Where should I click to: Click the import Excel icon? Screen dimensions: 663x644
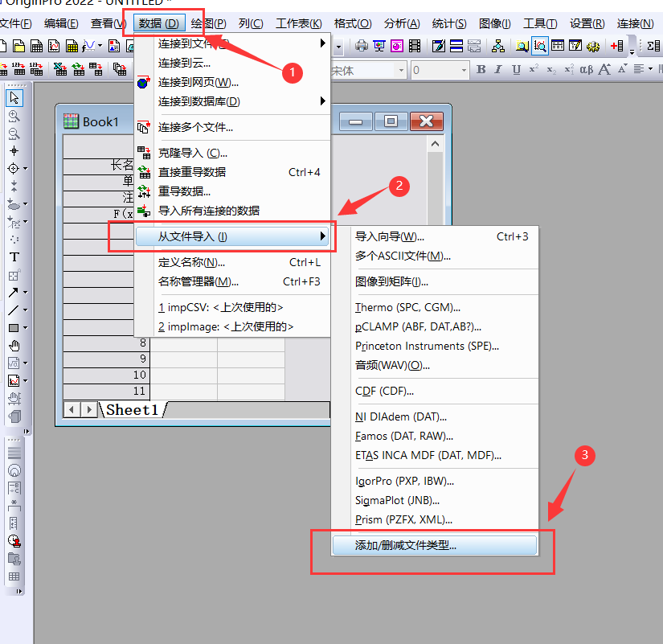[x=60, y=69]
